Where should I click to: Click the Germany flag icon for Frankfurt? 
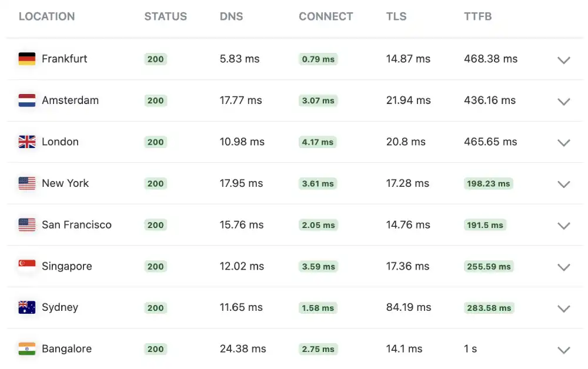pyautogui.click(x=26, y=59)
